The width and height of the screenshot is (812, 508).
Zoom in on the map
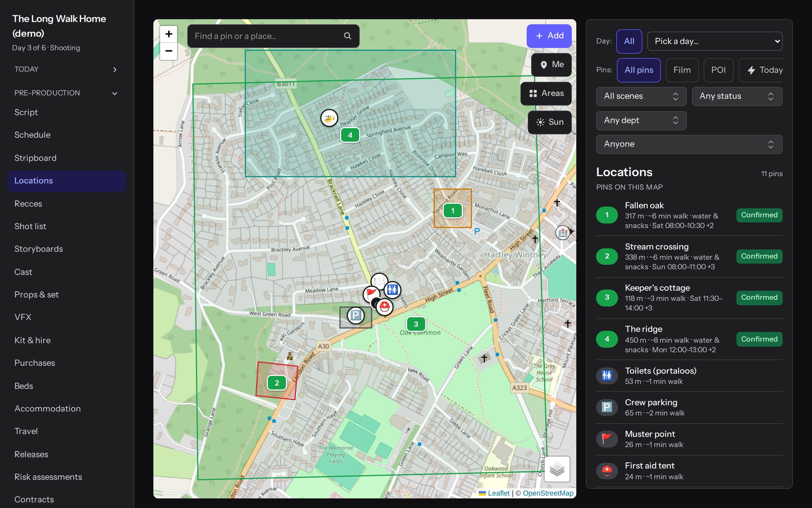tap(169, 34)
